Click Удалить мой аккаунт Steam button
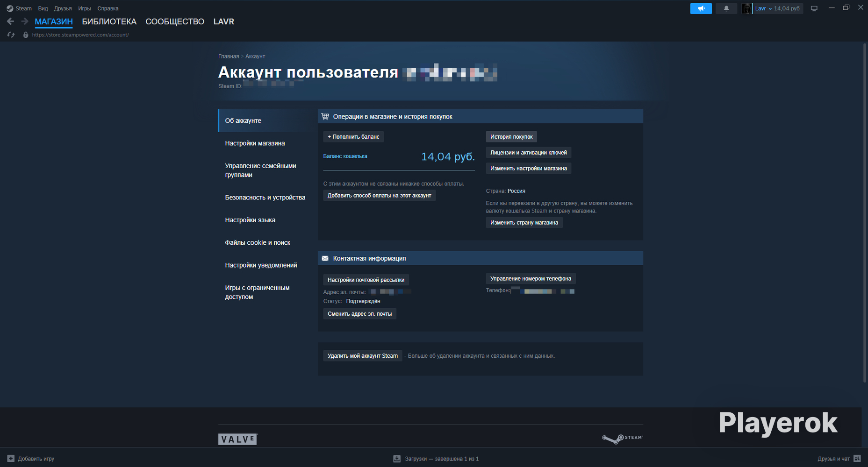868x467 pixels. point(363,356)
